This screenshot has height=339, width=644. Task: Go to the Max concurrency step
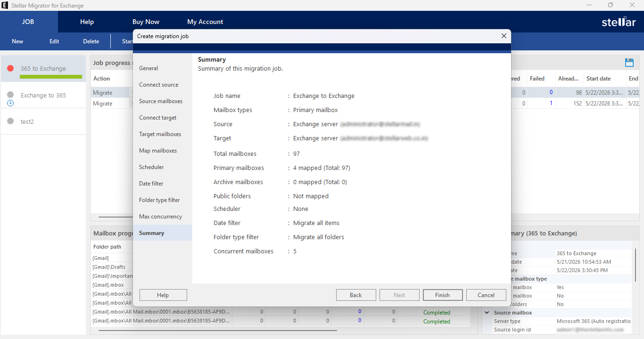tap(162, 217)
